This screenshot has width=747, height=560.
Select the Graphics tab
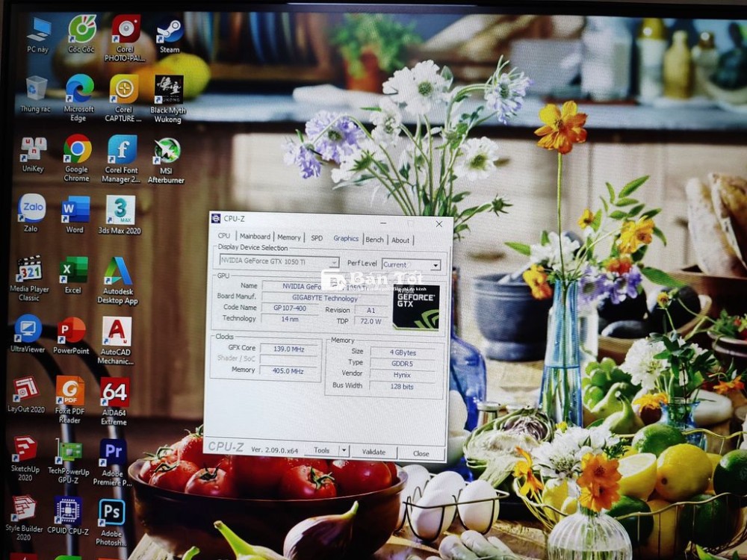pos(346,238)
